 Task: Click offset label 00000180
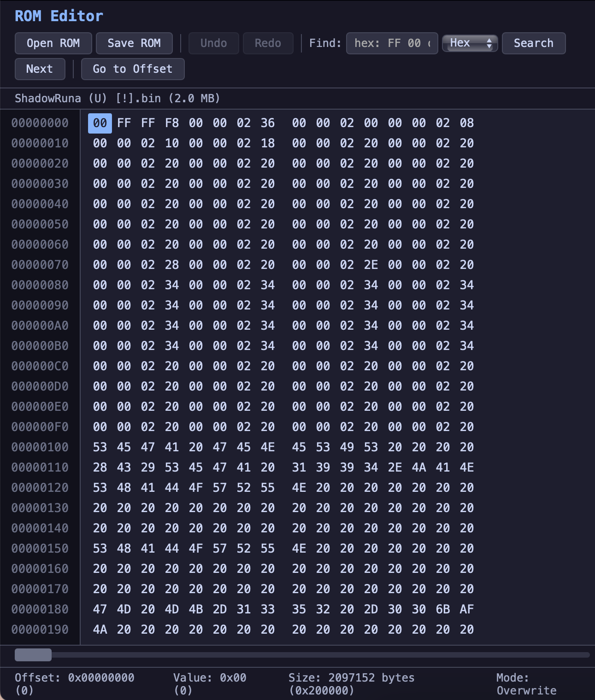coord(40,609)
